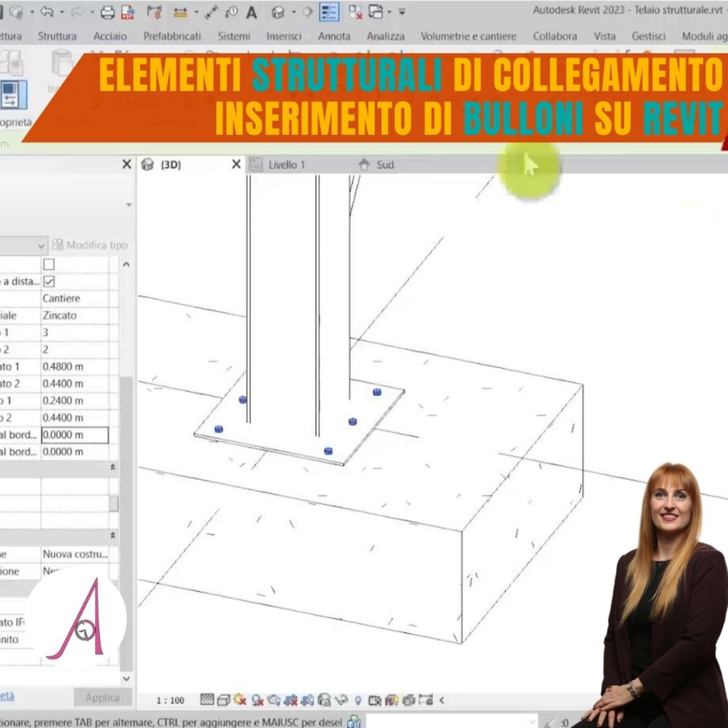This screenshot has height=728, width=728.
Task: Close the (3D) view tab
Action: coord(236,164)
